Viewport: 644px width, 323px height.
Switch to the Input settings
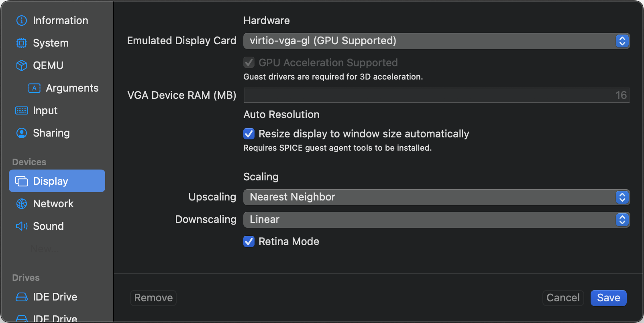(57, 110)
